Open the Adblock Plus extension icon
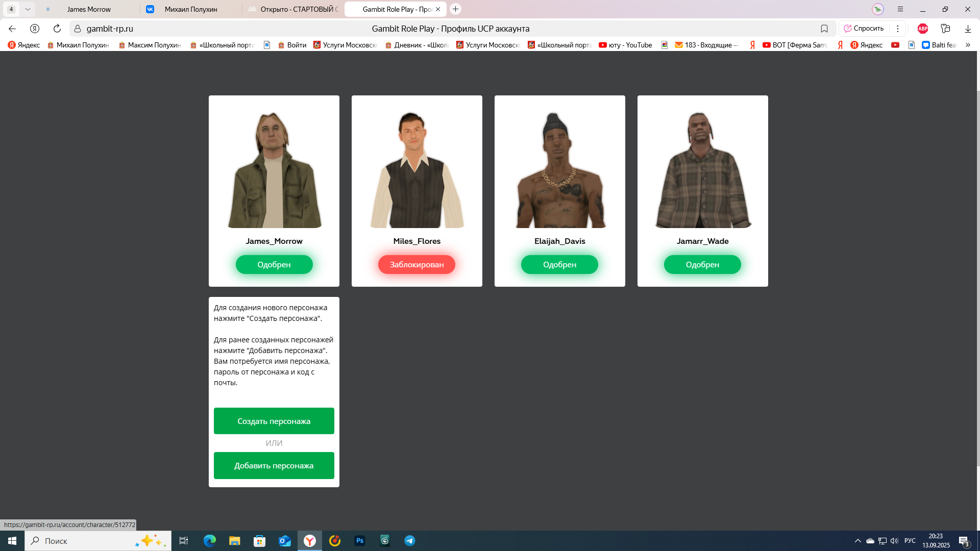Image resolution: width=980 pixels, height=551 pixels. point(923,29)
